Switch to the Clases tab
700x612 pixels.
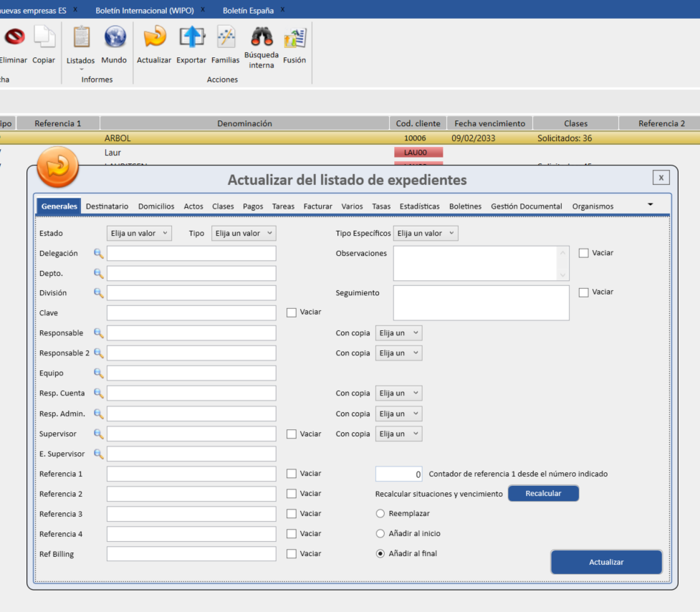[x=223, y=206]
